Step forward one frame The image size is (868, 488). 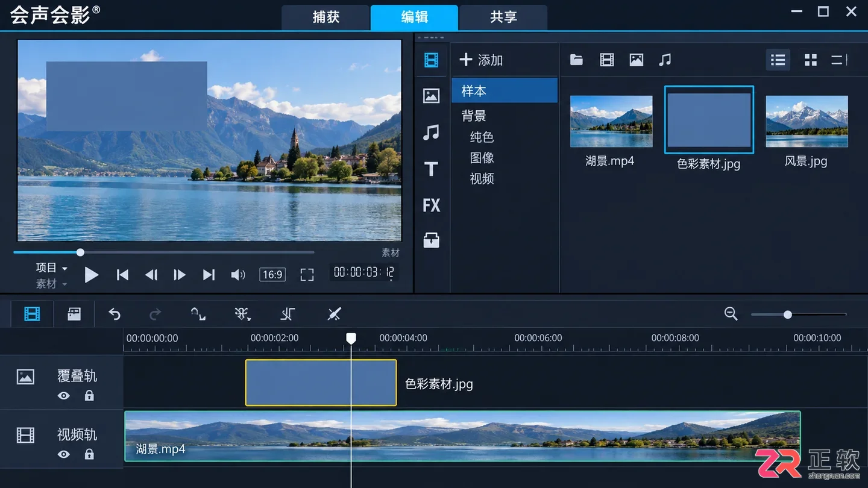pyautogui.click(x=180, y=275)
